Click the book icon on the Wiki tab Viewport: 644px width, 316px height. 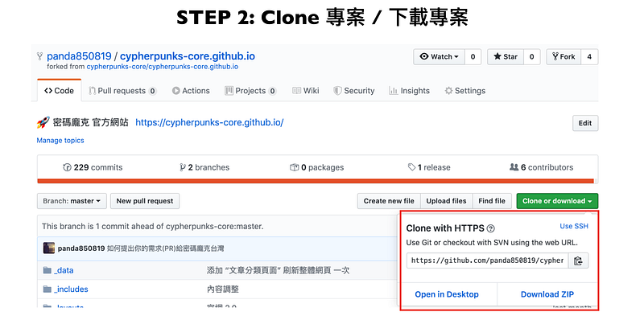pos(296,91)
